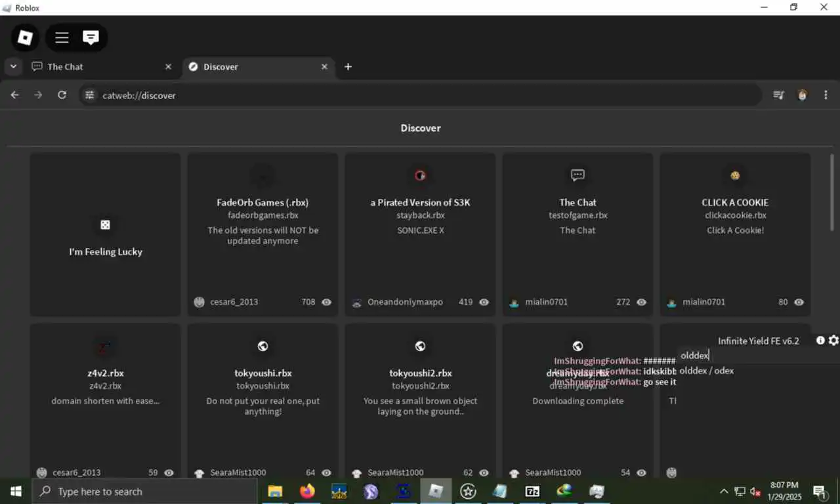Open the profile avatar icon
The image size is (840, 504).
click(x=802, y=95)
